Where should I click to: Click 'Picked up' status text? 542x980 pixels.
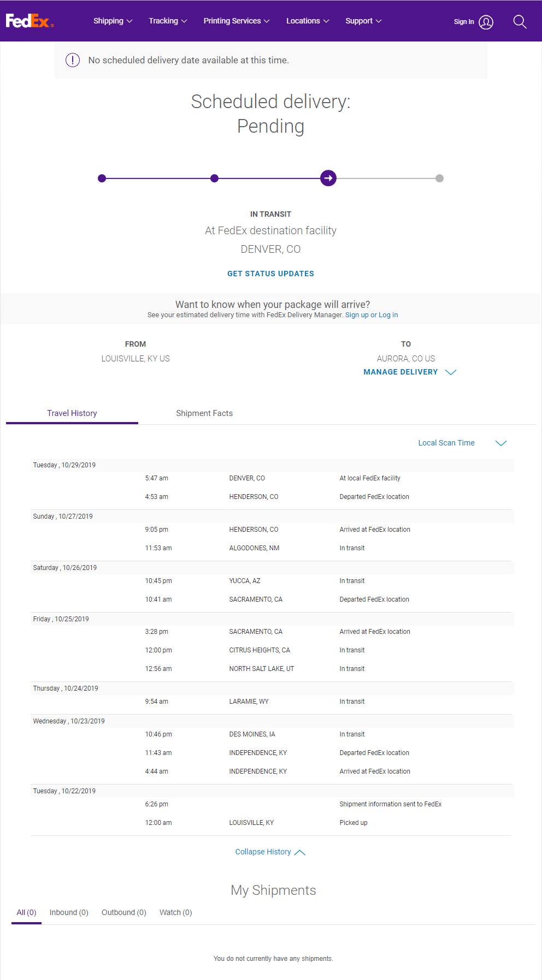tap(354, 823)
